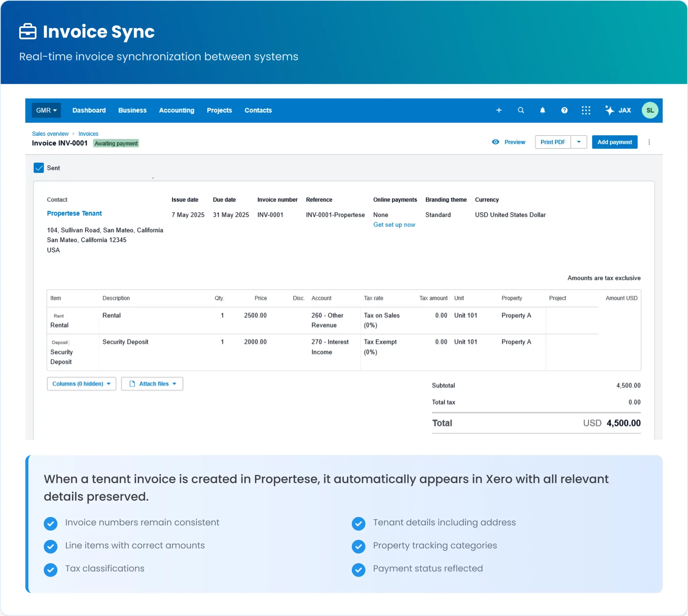Open the Columns (0 hidden) dropdown
688x616 pixels.
[x=81, y=384]
